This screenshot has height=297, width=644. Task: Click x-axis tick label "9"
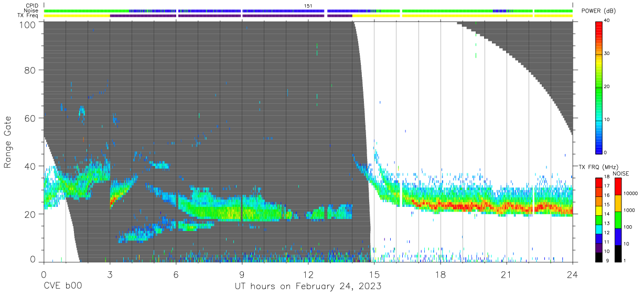click(242, 273)
